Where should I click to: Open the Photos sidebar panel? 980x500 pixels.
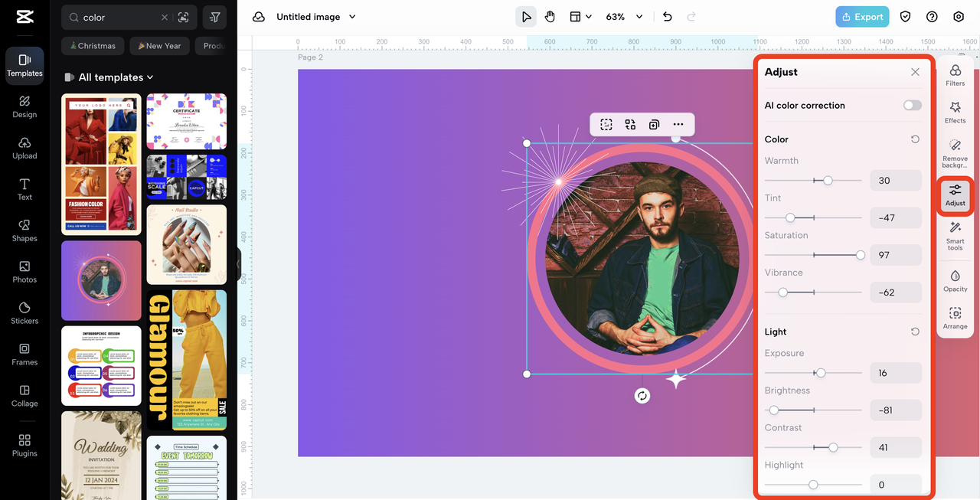point(24,272)
